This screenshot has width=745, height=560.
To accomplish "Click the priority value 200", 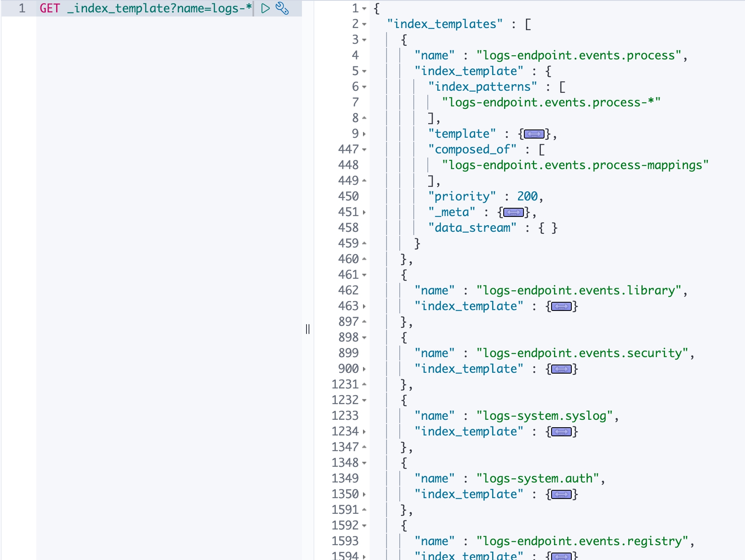I will [527, 196].
